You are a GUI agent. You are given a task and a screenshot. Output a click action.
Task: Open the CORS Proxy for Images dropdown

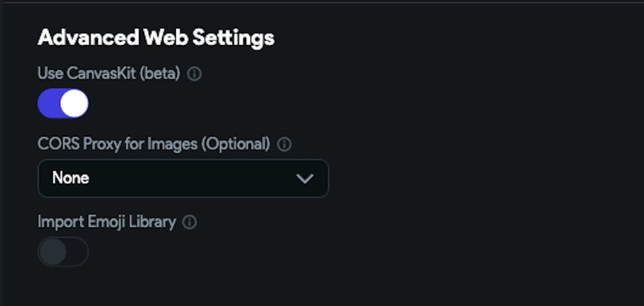(184, 178)
